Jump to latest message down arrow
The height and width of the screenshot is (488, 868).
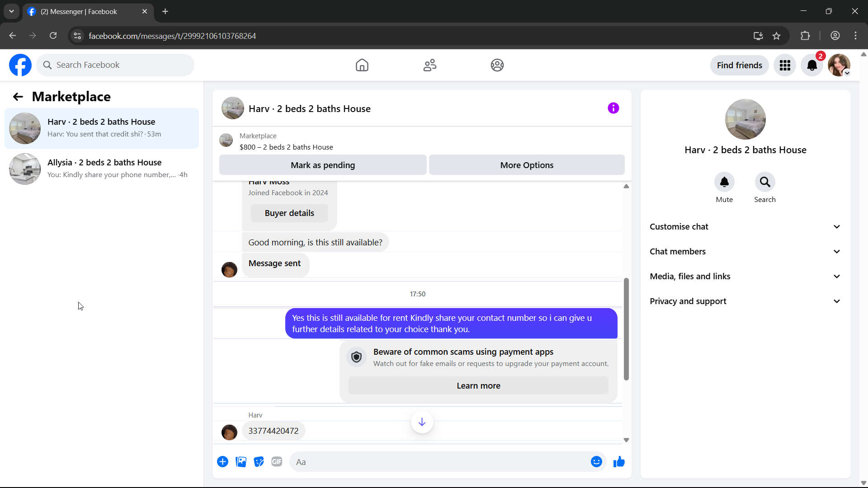[422, 422]
